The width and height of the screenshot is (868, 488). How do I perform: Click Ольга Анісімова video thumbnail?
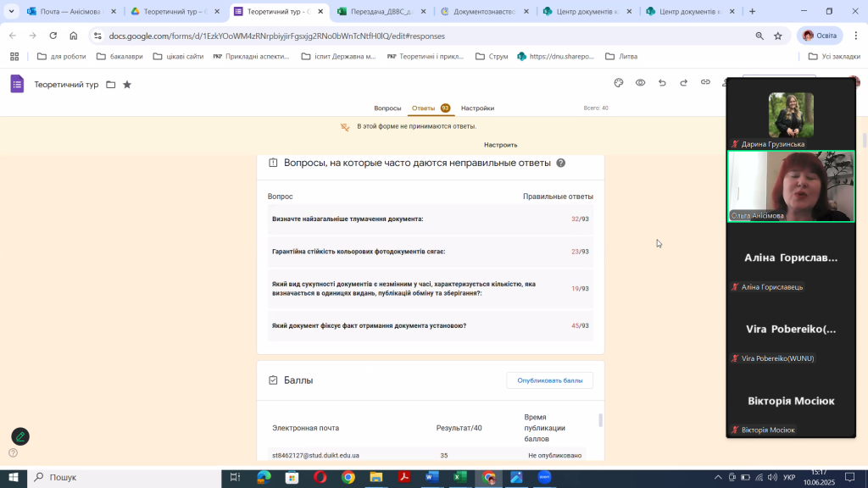pos(792,186)
